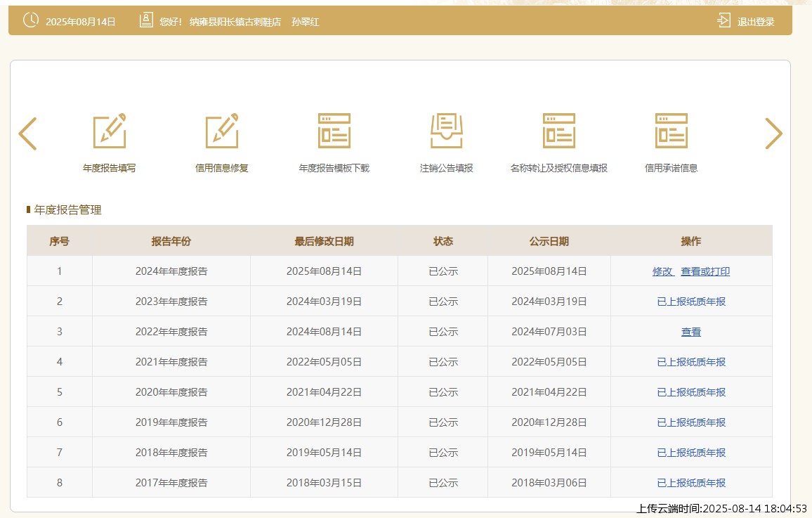Open the 信用信息修复 edit icon
This screenshot has width=812, height=518.
[x=222, y=131]
